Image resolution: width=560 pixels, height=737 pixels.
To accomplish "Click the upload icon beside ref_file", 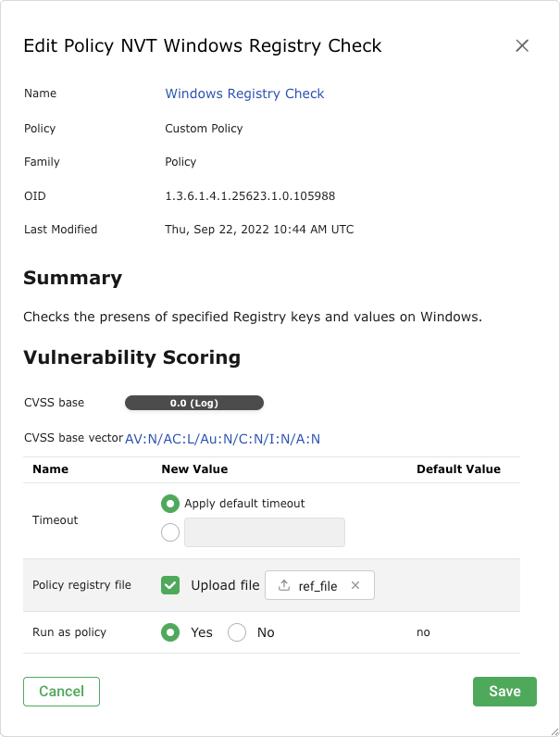I will 284,585.
